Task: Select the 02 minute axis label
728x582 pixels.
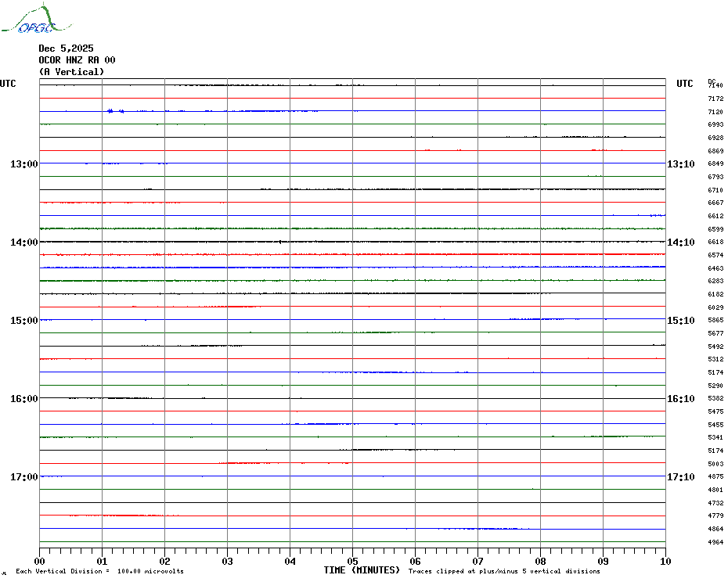Action: pyautogui.click(x=164, y=561)
